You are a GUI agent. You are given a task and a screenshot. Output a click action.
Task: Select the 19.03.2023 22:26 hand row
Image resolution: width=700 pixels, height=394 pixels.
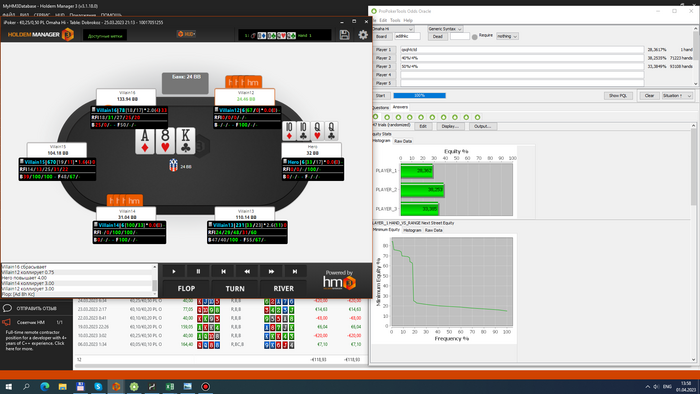coord(221,327)
